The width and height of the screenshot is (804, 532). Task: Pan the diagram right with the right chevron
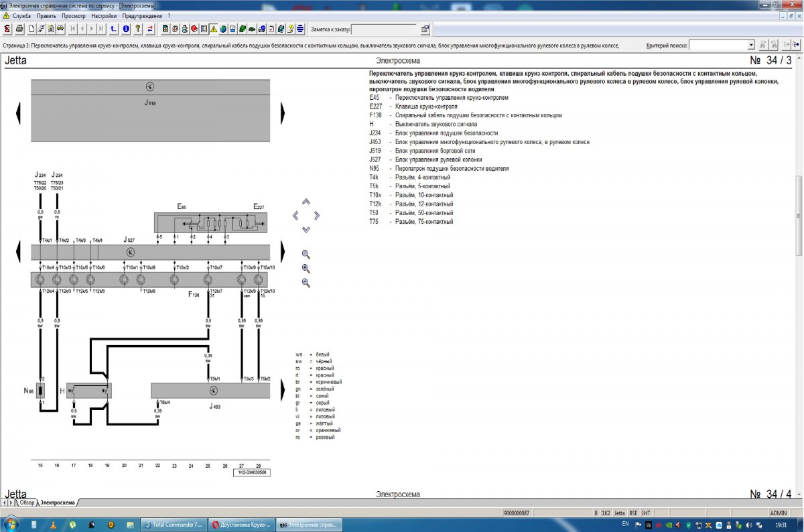click(x=317, y=215)
